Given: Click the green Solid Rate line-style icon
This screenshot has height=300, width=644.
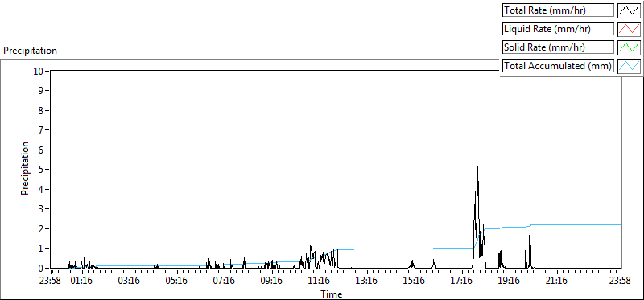Looking at the screenshot, I should pos(630,47).
